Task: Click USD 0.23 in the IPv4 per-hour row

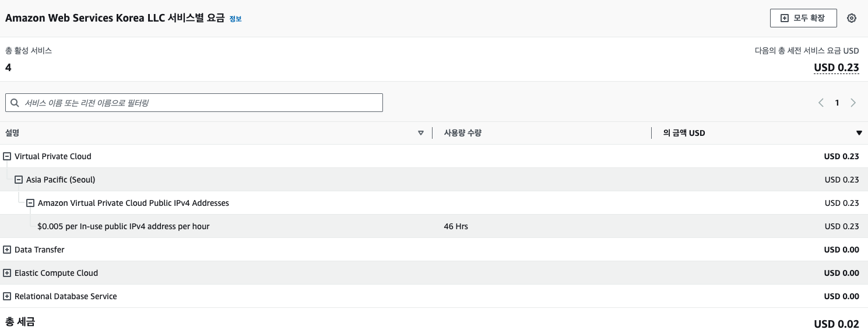Action: 842,226
